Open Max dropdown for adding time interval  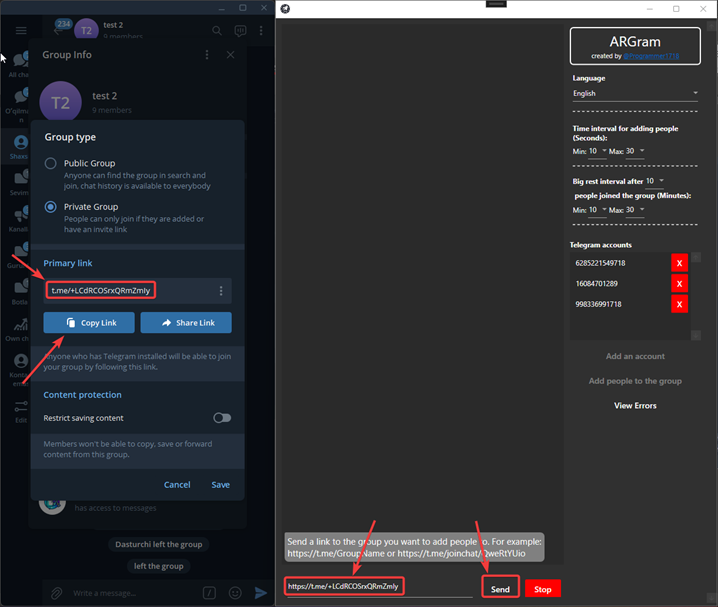coord(635,151)
